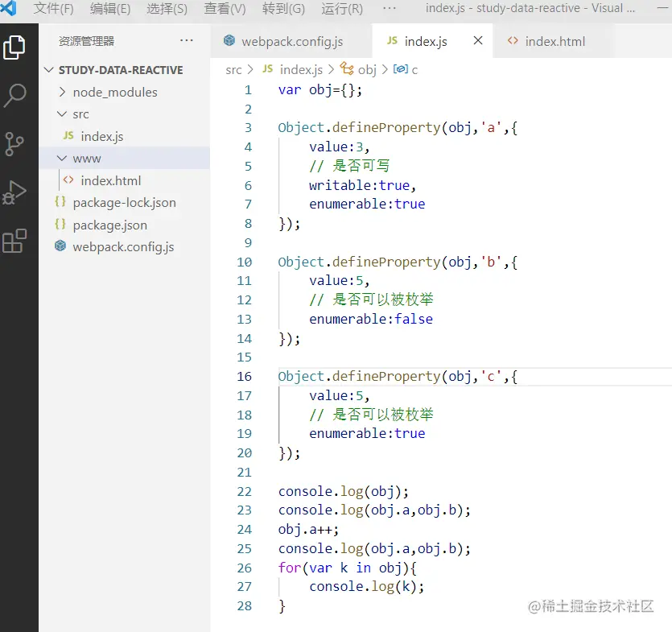Click the c variable icon in breadcrumb
The height and width of the screenshot is (632, 672).
coord(401,69)
